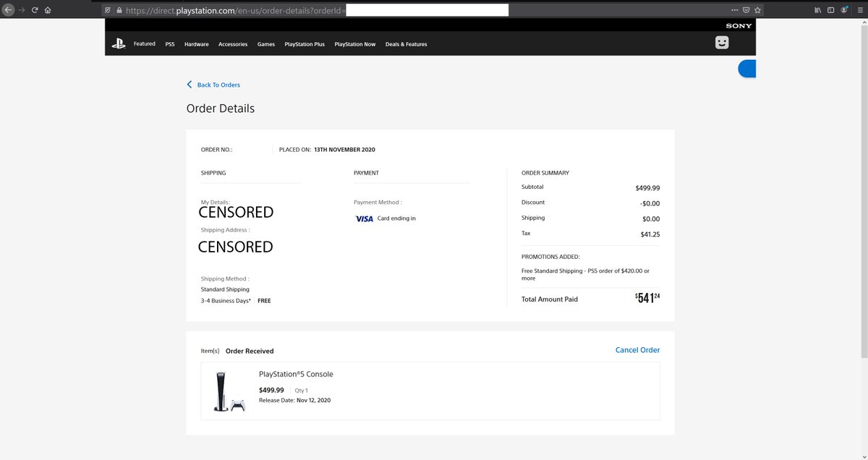Screen dimensions: 868x460
Task: Click the Shipping value '$0.00'
Action: (x=651, y=219)
